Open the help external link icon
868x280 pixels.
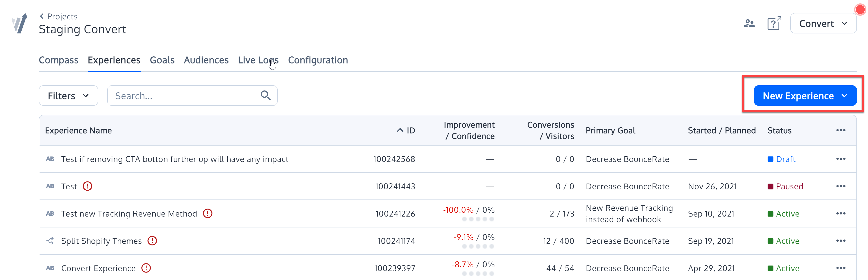point(774,24)
